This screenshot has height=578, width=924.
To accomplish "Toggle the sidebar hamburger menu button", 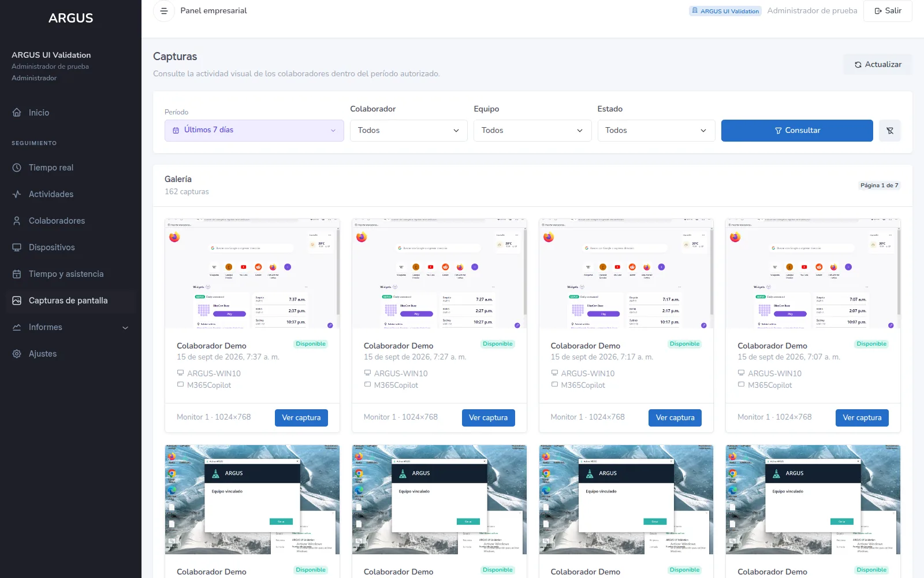I will (x=164, y=11).
